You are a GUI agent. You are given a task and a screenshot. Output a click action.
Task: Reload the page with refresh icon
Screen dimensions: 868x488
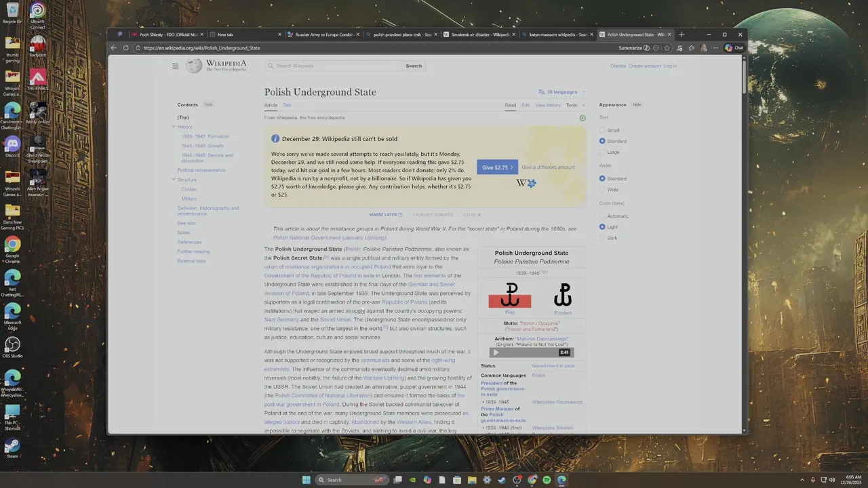[x=125, y=48]
